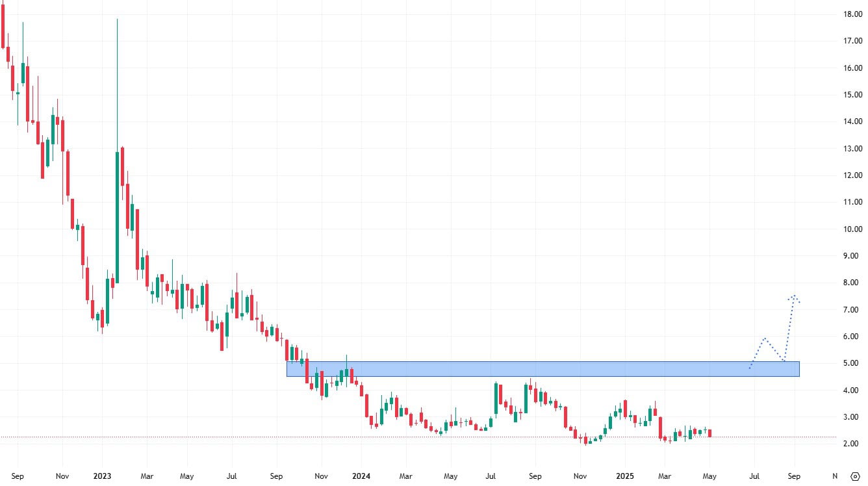
Task: Click the 2.00 price axis label
Action: point(852,444)
